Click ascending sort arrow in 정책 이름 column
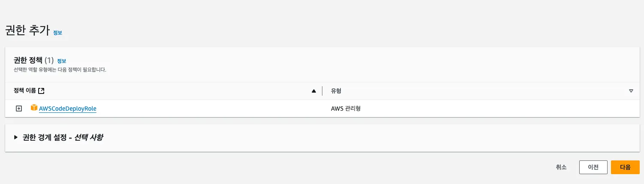 (314, 91)
